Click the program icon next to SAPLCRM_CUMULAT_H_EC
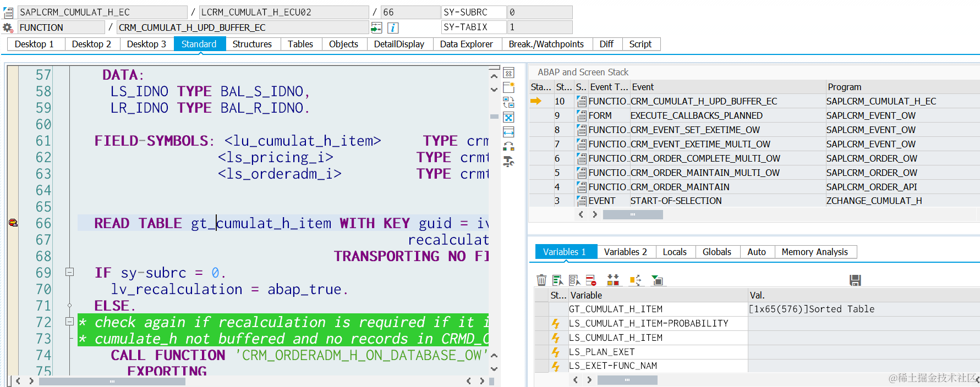The image size is (980, 387). coord(8,12)
